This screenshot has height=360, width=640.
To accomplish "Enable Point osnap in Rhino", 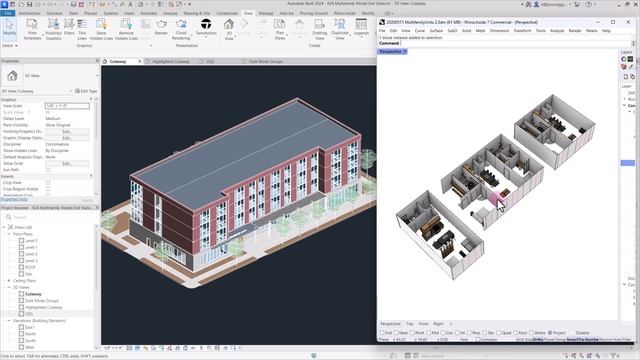I will coord(412,333).
